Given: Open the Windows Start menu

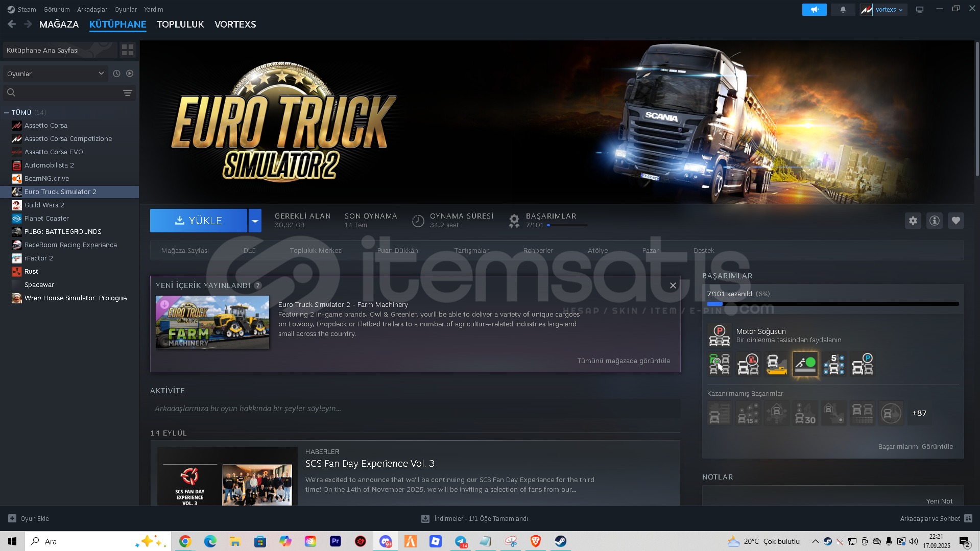Looking at the screenshot, I should [x=12, y=541].
